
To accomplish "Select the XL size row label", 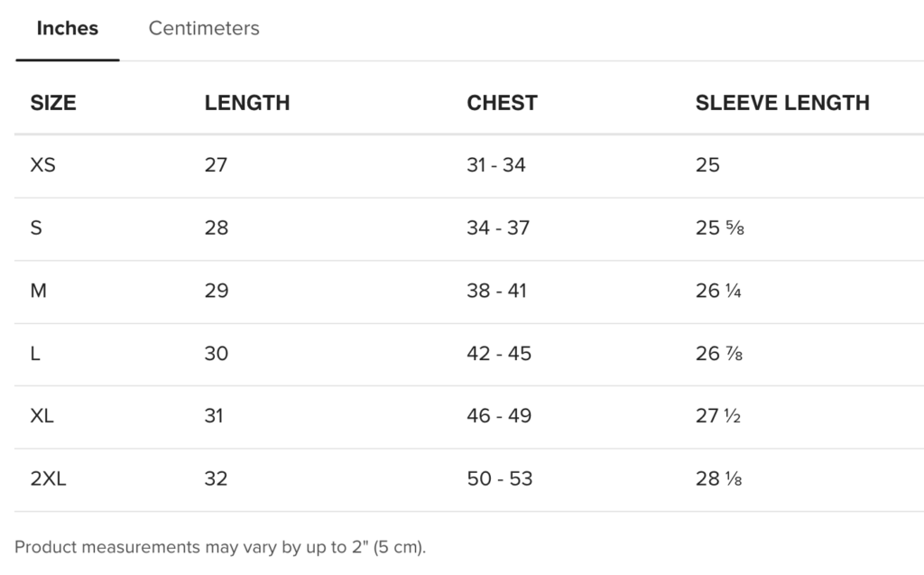I will point(42,416).
